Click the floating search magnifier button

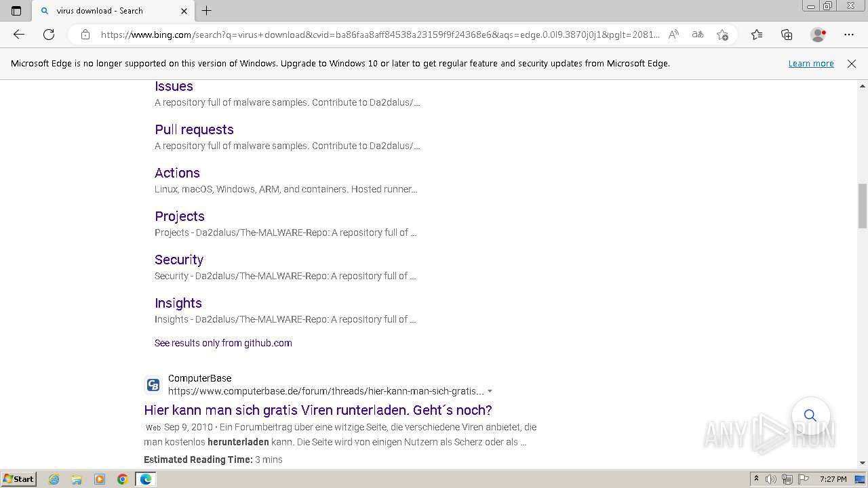click(810, 415)
